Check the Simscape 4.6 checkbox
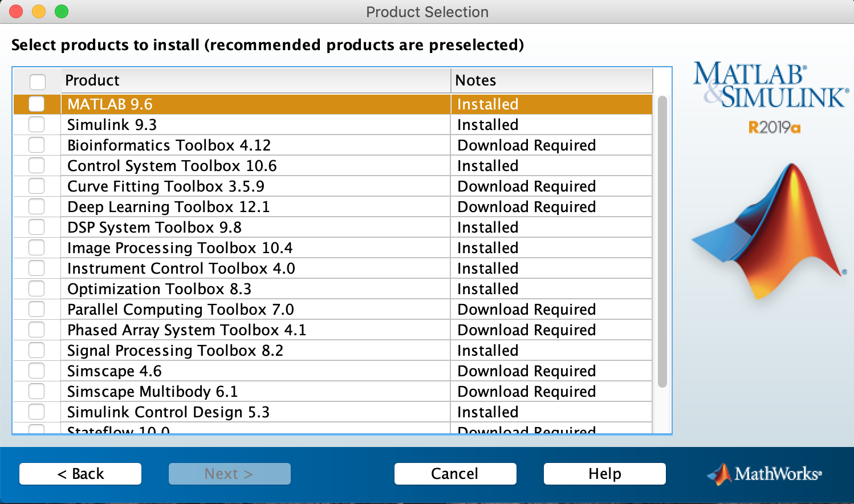 pos(36,371)
